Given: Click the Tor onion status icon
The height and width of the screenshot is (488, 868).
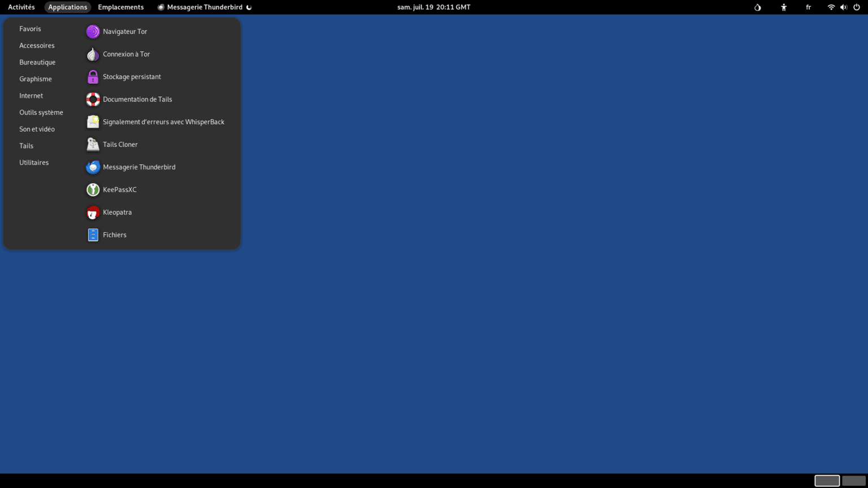Looking at the screenshot, I should coord(757,7).
